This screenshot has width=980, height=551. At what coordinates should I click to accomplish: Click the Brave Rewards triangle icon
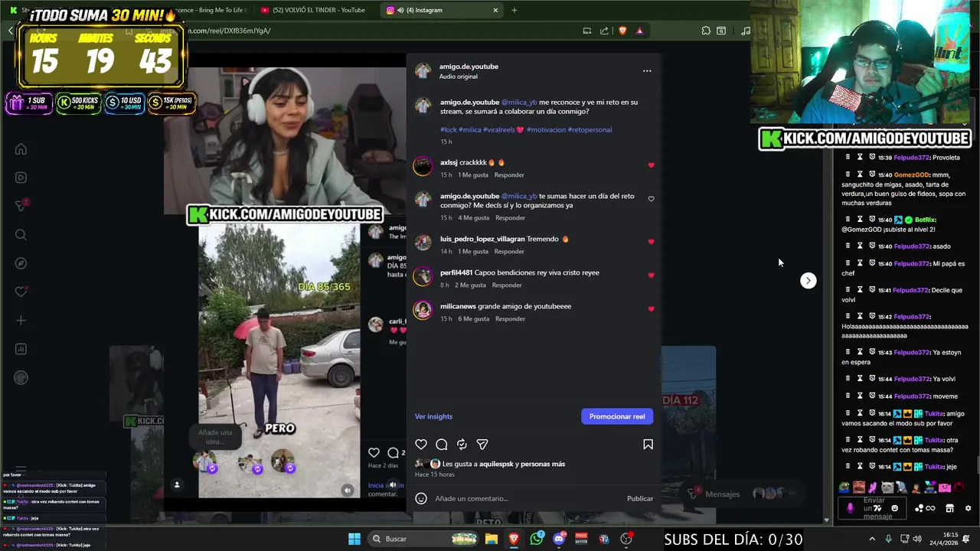639,31
